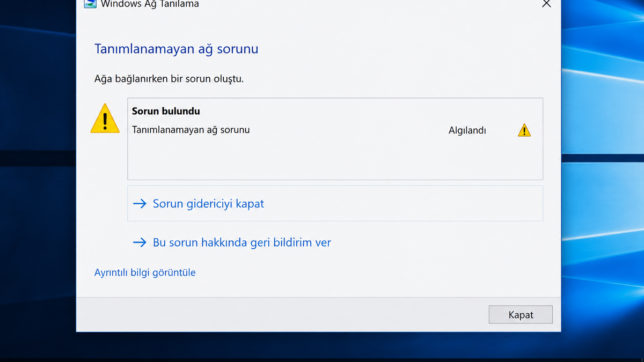Click the arrow before Bu sorun hakkında
The width and height of the screenshot is (644, 362).
[x=140, y=242]
